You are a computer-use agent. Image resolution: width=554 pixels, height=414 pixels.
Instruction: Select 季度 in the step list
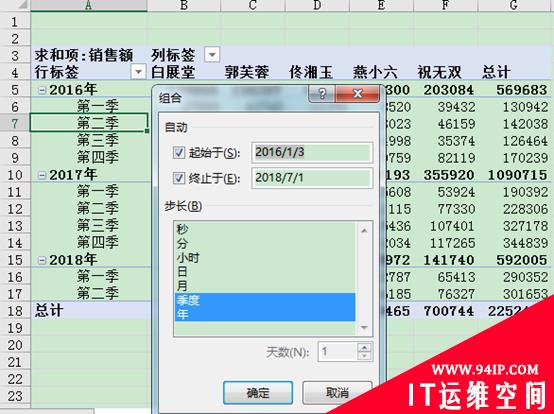(x=265, y=300)
